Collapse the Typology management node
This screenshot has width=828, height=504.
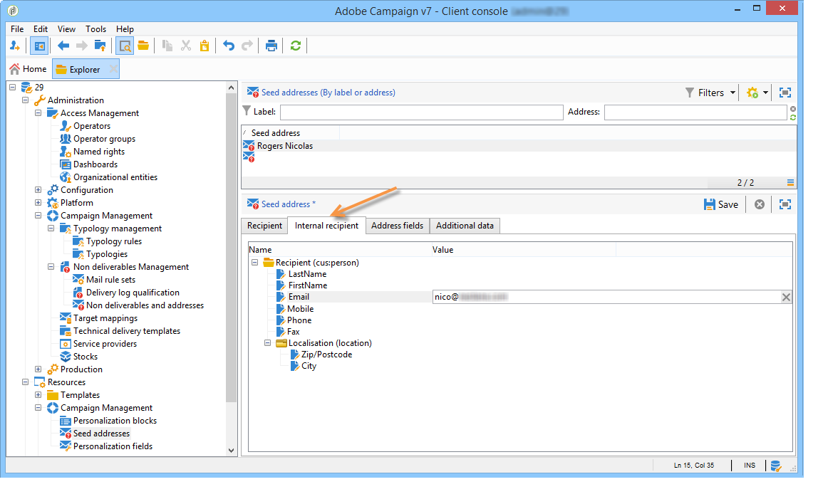[51, 228]
